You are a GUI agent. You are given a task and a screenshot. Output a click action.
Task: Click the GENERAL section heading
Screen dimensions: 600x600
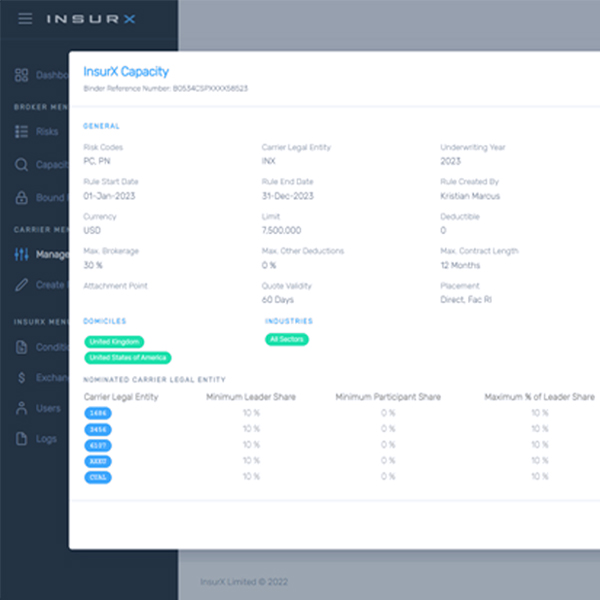tap(101, 126)
